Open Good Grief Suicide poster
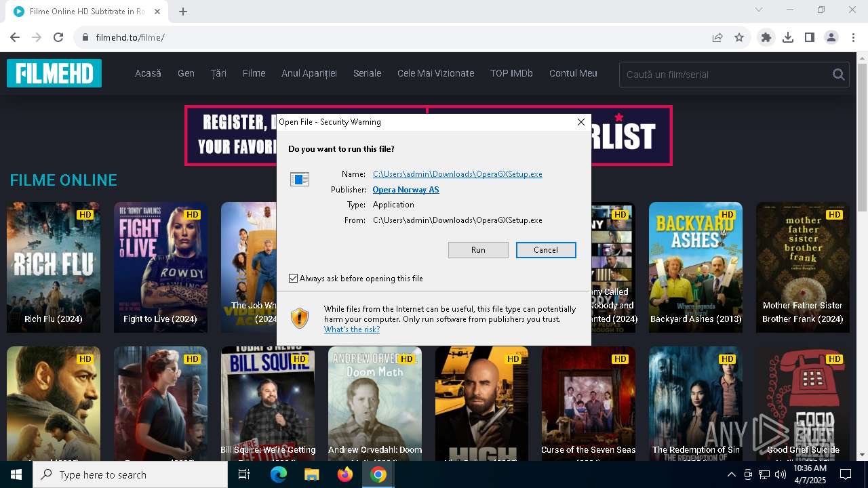The height and width of the screenshot is (488, 868). tap(803, 404)
